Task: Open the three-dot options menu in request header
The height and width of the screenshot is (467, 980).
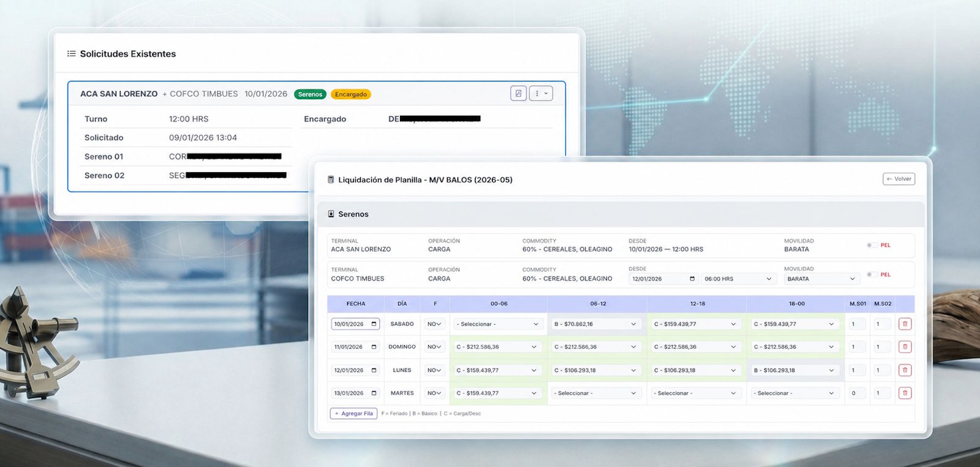Action: click(x=541, y=94)
